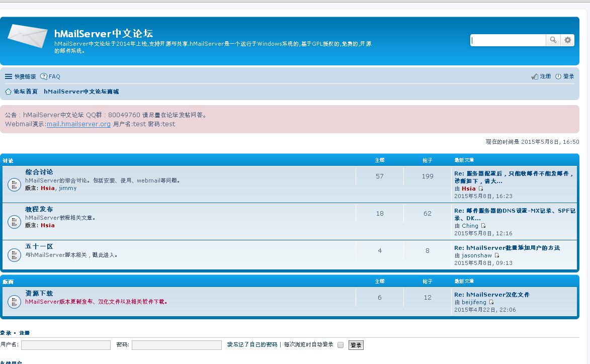Click the forum status icon for 五十一区
The width and height of the screenshot is (590, 364).
[14, 255]
